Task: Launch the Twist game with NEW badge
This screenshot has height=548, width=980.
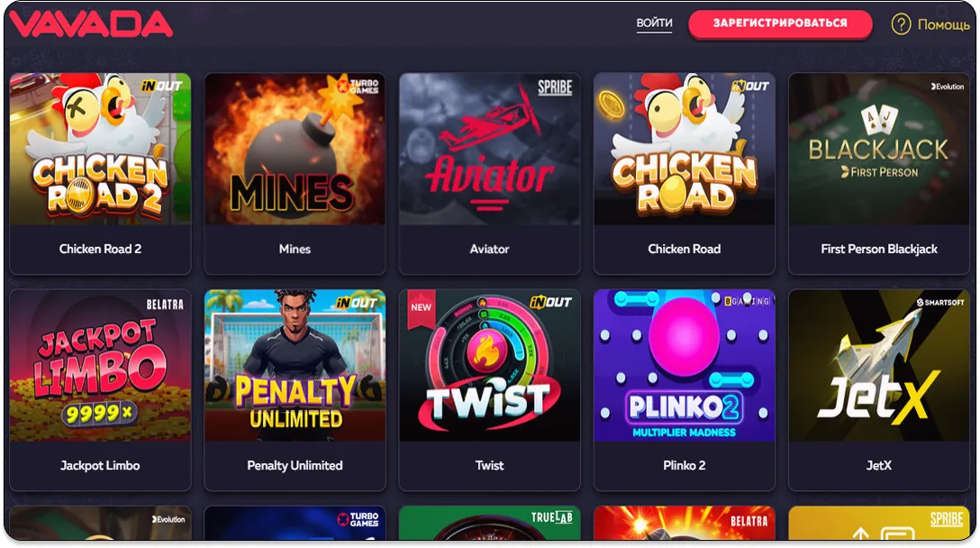Action: [489, 365]
